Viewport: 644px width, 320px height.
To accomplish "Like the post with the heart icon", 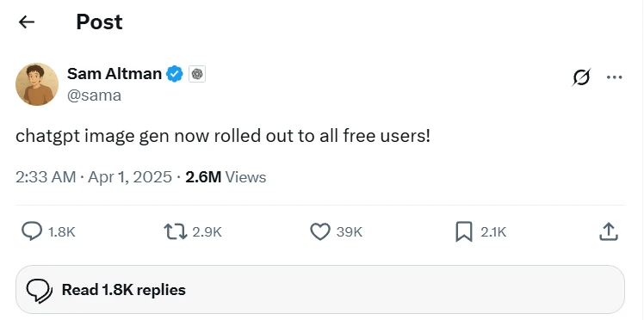I will (x=320, y=231).
